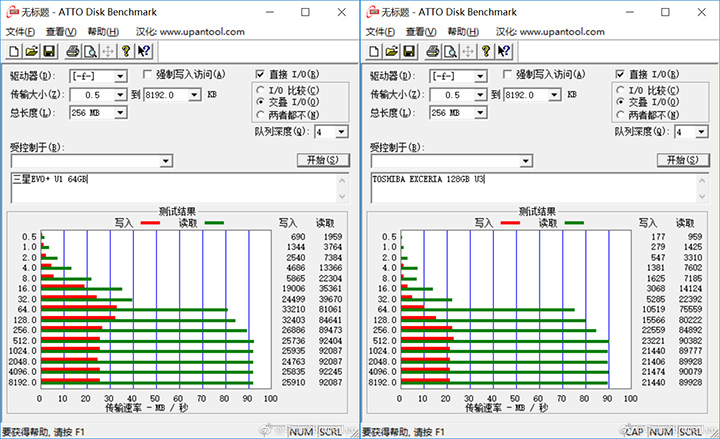Click Save disk icon in right window
720x439 pixels.
click(x=409, y=51)
